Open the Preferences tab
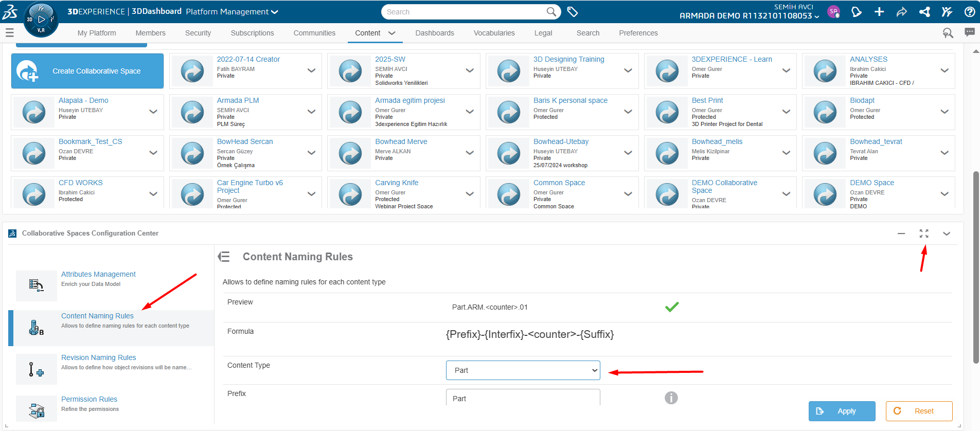 [638, 33]
